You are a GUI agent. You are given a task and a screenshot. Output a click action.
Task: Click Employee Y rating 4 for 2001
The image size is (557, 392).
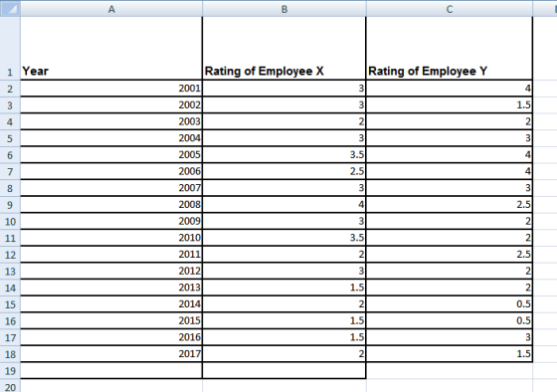450,89
